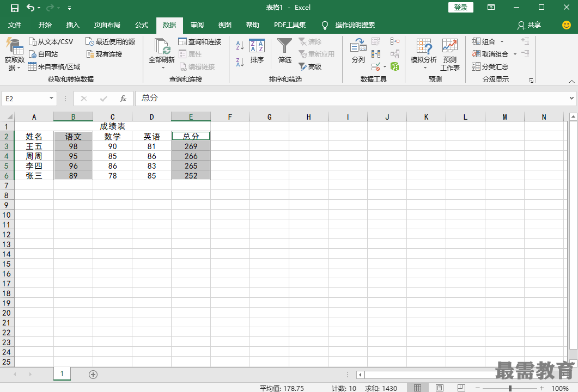Click the 分列 text-to-columns icon
The width and height of the screenshot is (578, 392).
tap(358, 51)
